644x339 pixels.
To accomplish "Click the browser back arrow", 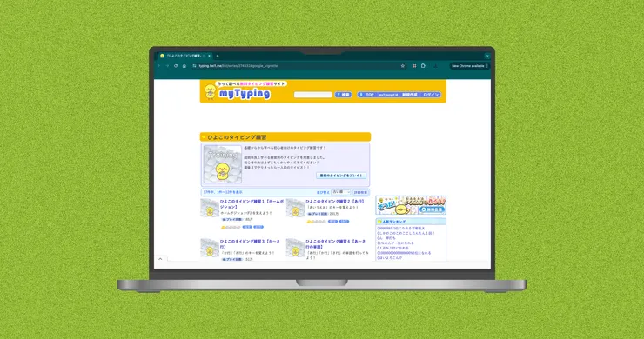I will [159, 66].
